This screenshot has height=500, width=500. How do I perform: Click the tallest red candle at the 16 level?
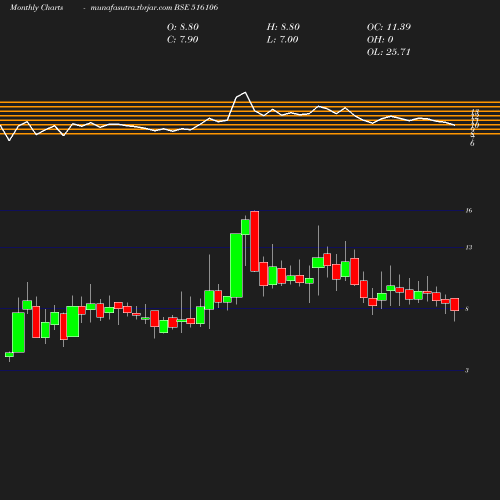[255, 241]
